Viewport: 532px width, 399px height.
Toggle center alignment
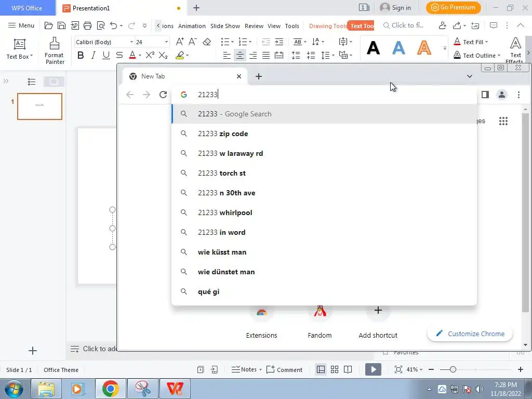point(240,55)
